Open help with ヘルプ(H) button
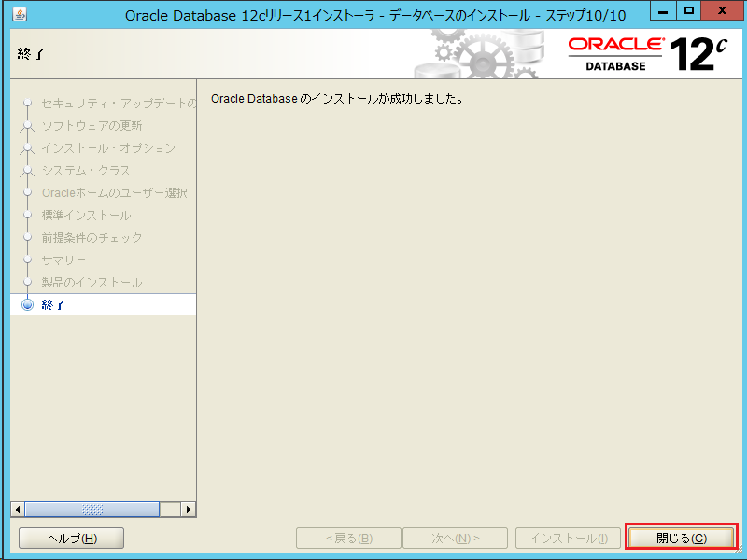 coord(72,539)
